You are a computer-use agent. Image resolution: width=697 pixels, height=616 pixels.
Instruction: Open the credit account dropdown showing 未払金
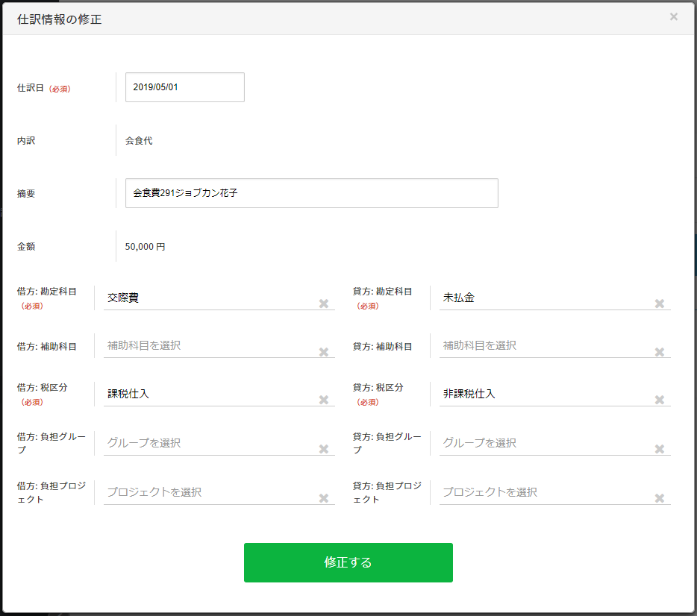[545, 298]
